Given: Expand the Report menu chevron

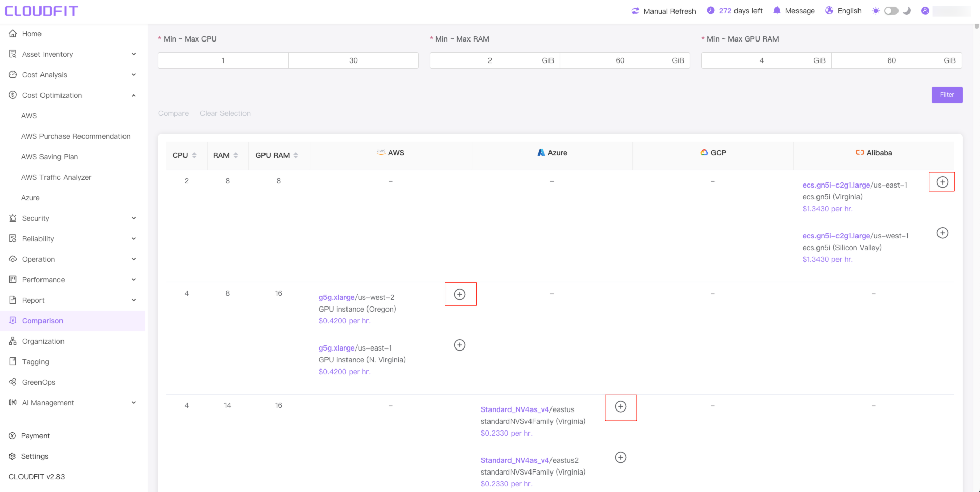Looking at the screenshot, I should pos(134,300).
